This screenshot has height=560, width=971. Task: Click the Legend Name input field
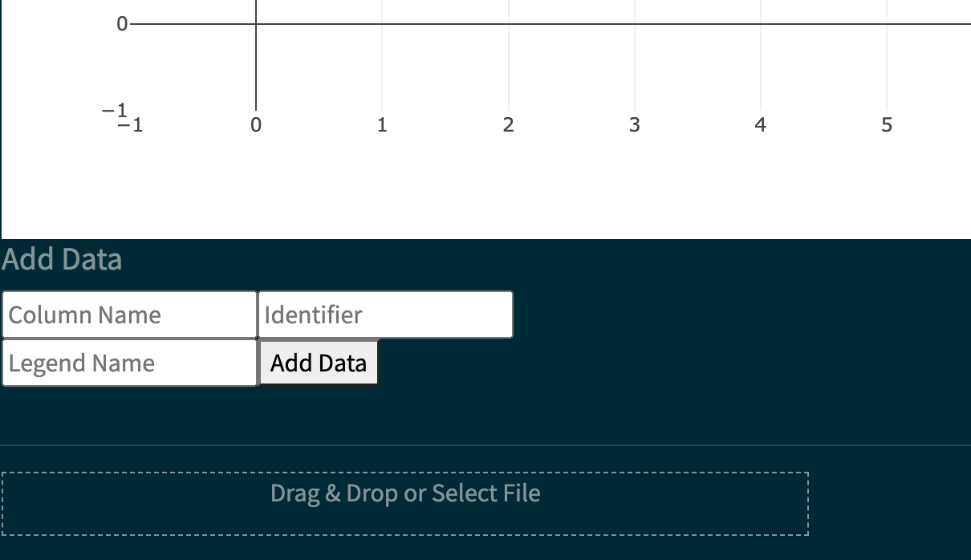click(x=128, y=363)
